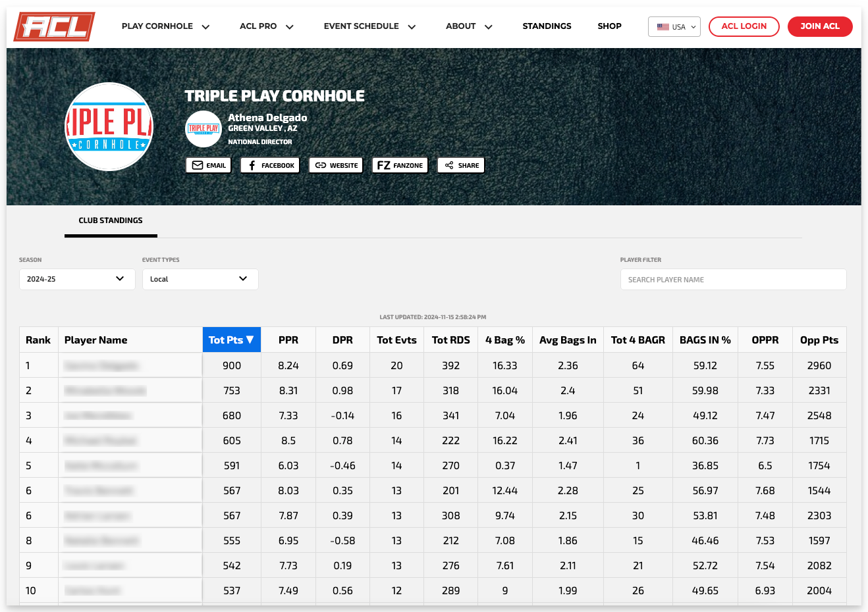Open the Shop page

[x=609, y=26]
